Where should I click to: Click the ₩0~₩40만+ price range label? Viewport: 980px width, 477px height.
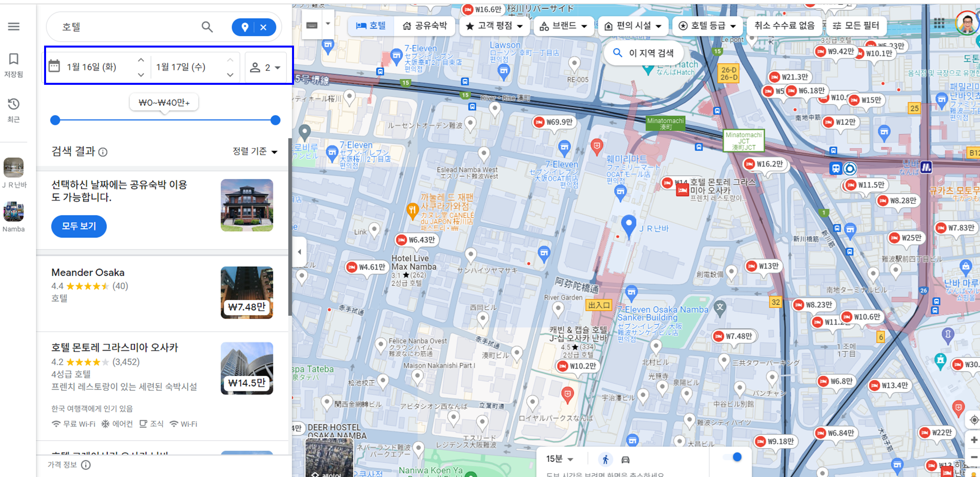click(164, 102)
